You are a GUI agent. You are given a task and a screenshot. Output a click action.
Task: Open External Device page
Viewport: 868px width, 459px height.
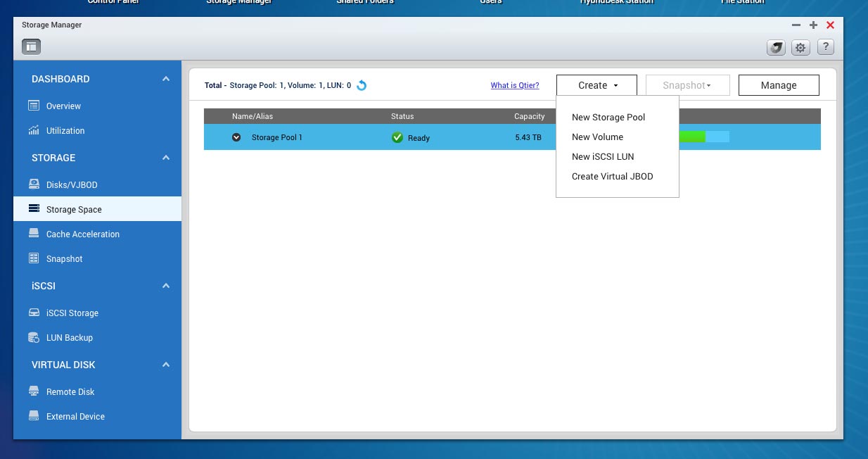pos(75,417)
